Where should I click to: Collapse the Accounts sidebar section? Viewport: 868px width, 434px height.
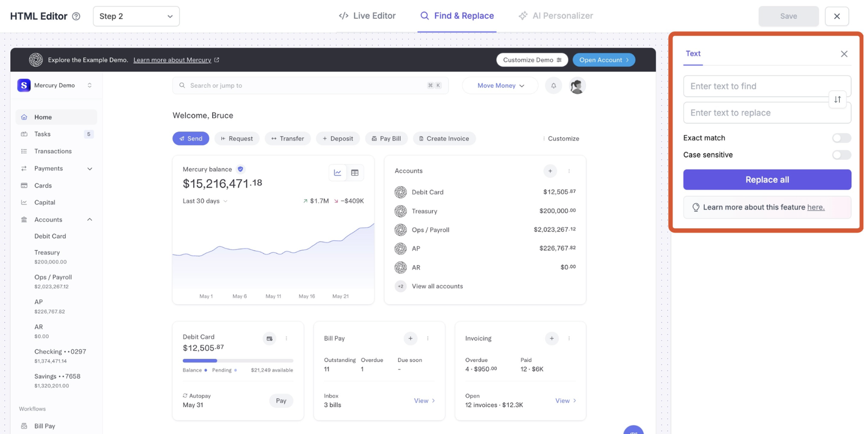(90, 220)
